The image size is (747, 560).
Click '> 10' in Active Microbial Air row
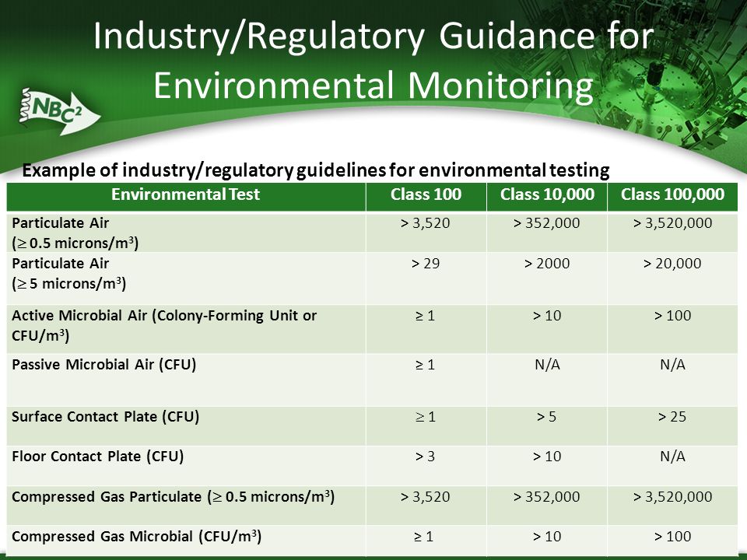click(x=546, y=315)
